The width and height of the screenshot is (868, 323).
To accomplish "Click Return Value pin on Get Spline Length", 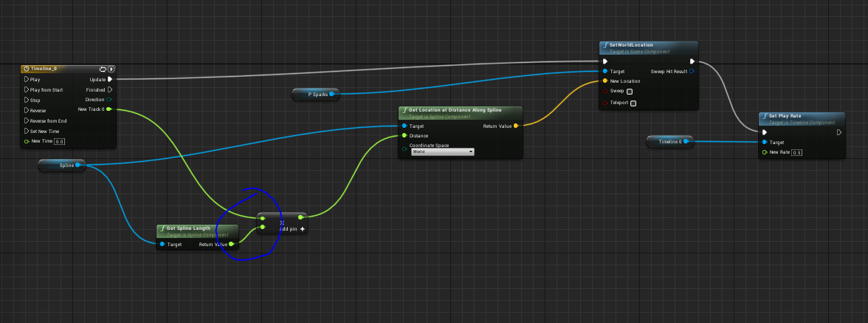I will [231, 244].
